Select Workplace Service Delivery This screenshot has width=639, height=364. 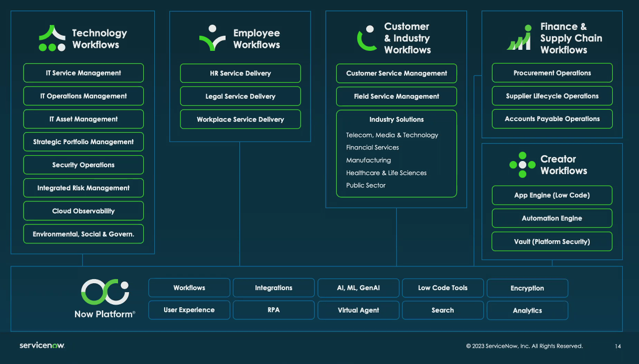[240, 119]
